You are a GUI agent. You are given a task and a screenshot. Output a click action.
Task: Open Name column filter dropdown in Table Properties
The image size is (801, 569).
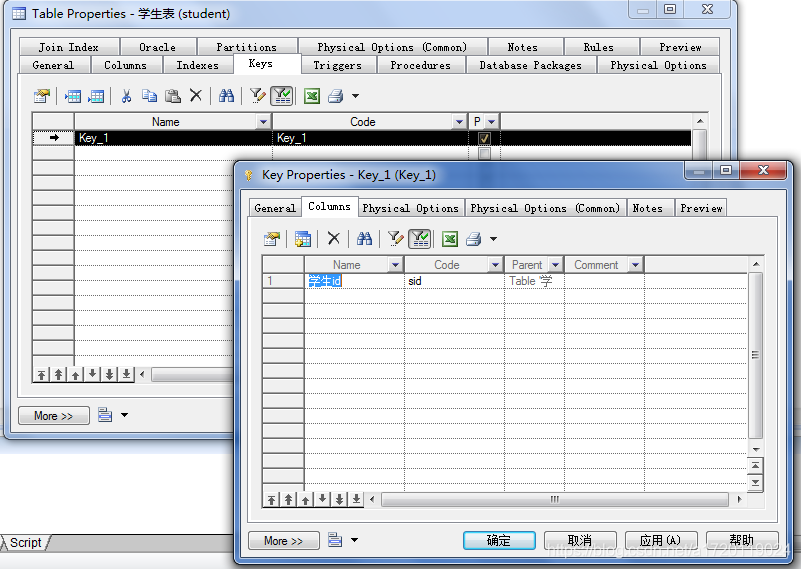click(x=264, y=122)
